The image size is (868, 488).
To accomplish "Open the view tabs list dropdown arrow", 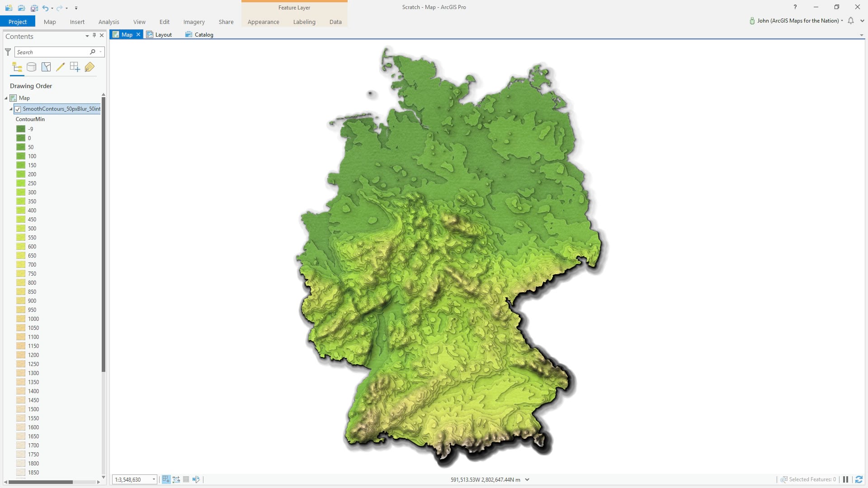I will pos(861,35).
